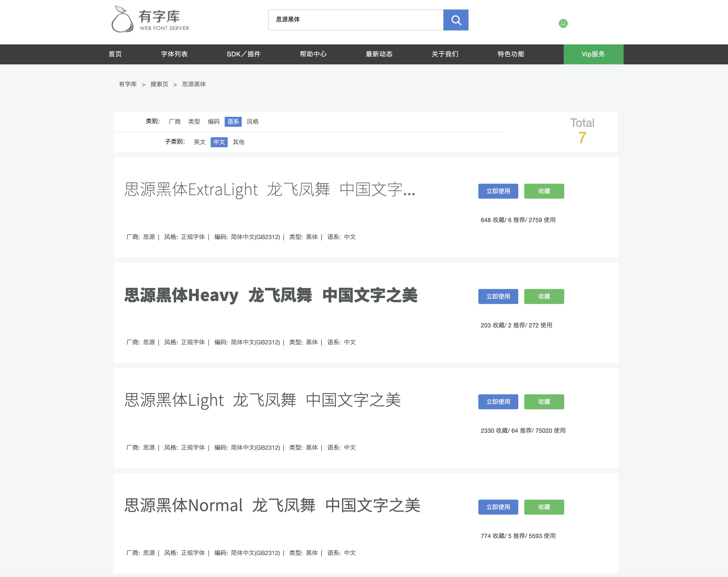728x577 pixels.
Task: Open the green user account icon
Action: pos(563,24)
